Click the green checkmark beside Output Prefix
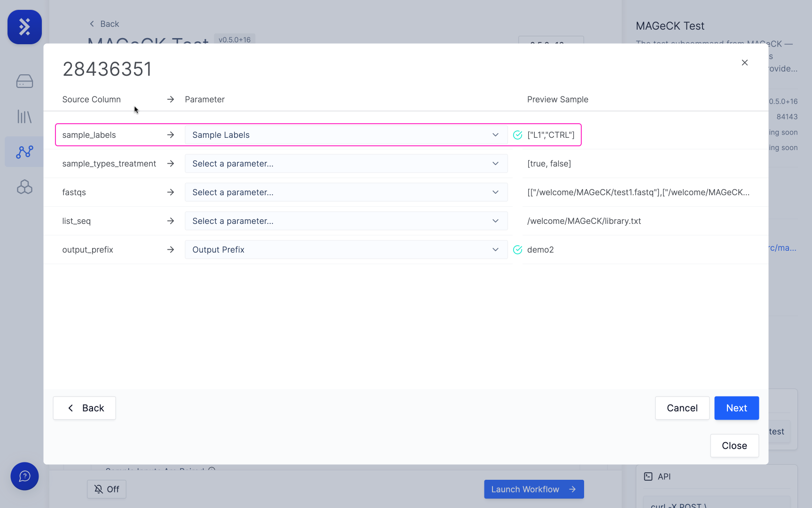 [517, 250]
